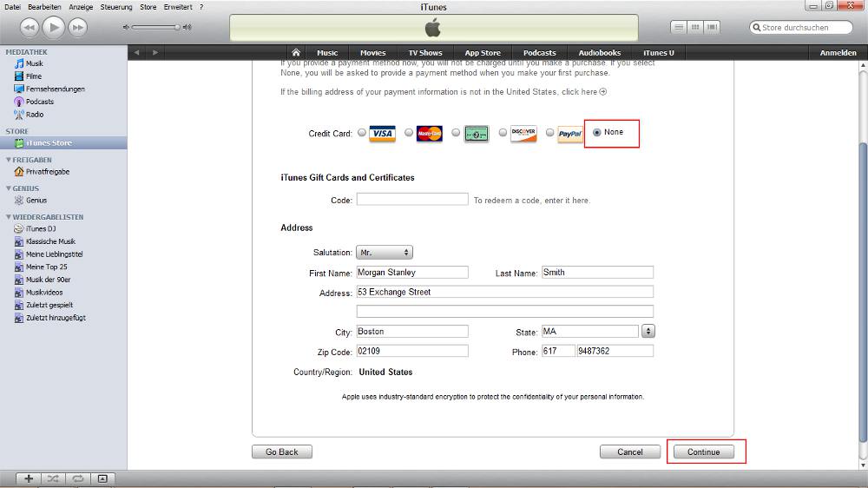Image resolution: width=868 pixels, height=488 pixels.
Task: Click the repeat icon in the bottom bar
Action: 77,478
